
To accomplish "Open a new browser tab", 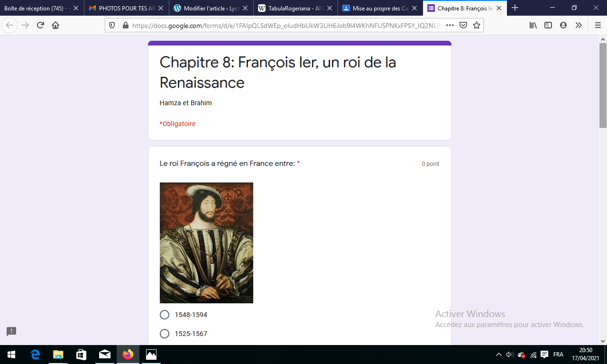I will [x=515, y=8].
